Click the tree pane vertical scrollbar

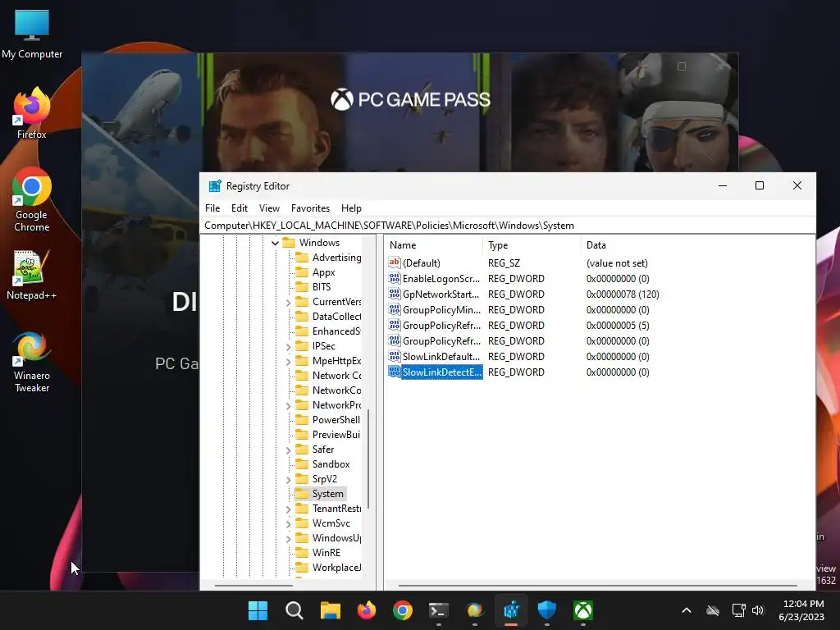pos(368,458)
